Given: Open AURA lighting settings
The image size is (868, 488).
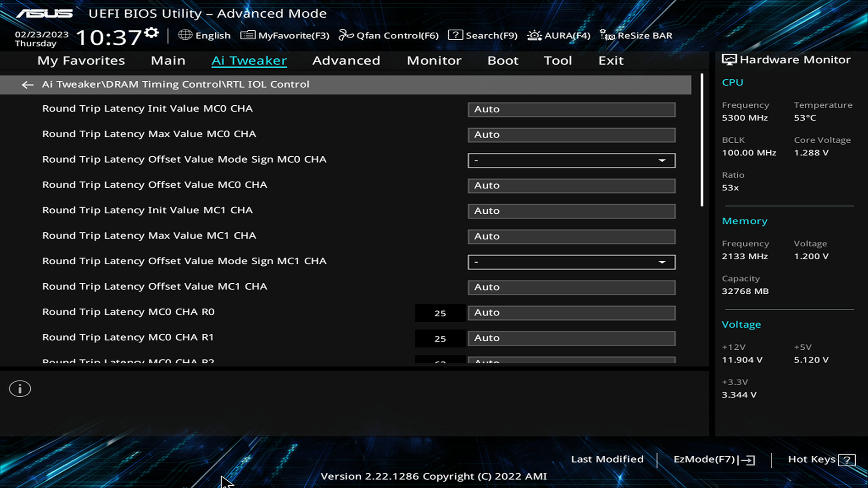Looking at the screenshot, I should coord(558,35).
